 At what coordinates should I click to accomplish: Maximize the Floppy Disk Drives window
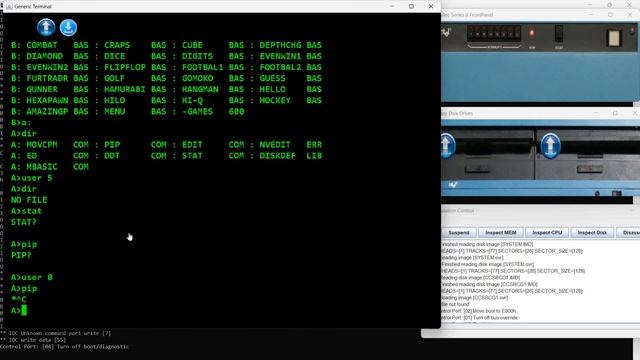[x=615, y=113]
